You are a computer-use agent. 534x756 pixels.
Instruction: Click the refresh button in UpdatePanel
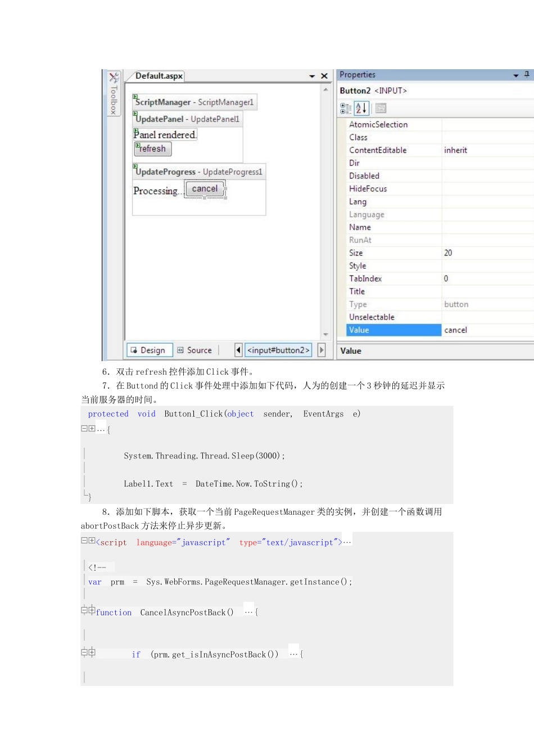point(153,148)
